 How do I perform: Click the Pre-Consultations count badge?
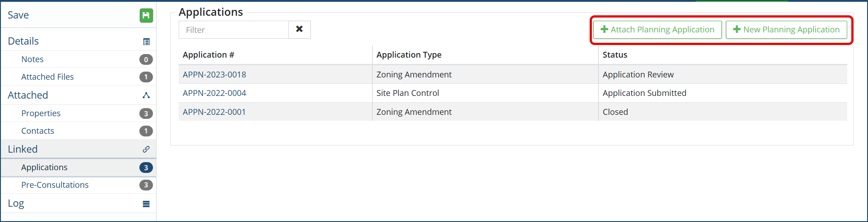point(146,185)
